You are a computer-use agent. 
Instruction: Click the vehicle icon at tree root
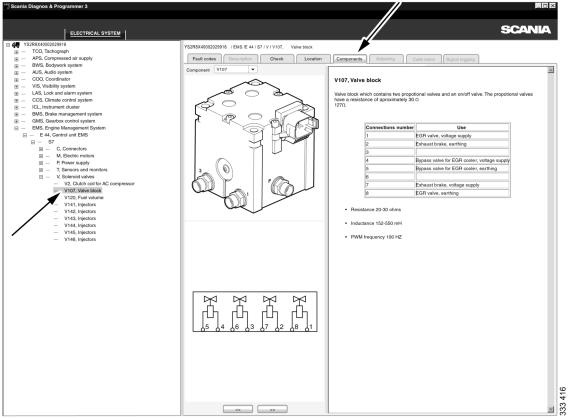click(x=16, y=45)
